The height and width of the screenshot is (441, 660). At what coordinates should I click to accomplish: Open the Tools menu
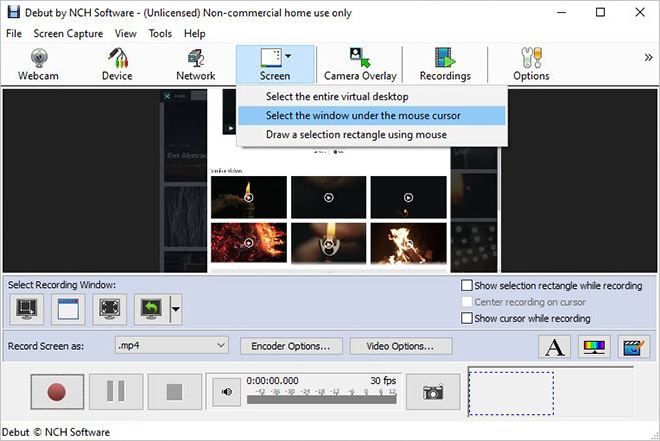(160, 34)
